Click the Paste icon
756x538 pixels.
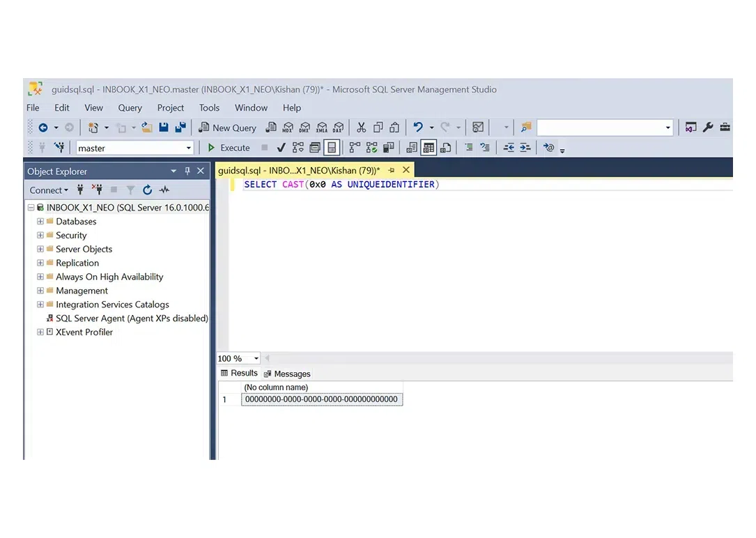(394, 128)
